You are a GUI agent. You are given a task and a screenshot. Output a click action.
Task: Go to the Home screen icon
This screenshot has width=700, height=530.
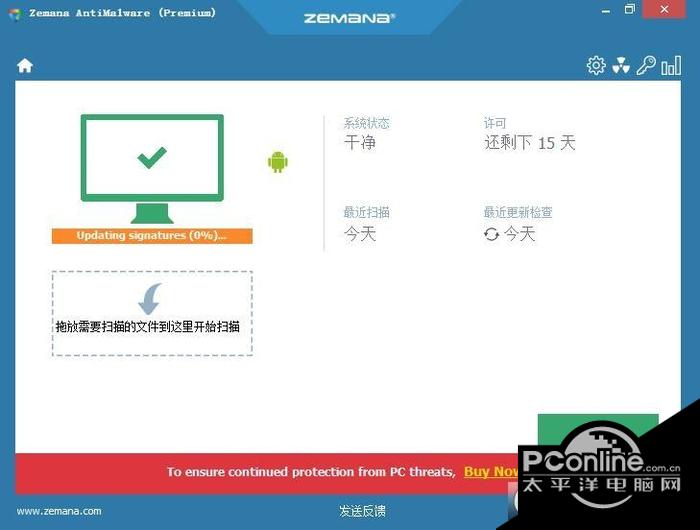tap(25, 66)
